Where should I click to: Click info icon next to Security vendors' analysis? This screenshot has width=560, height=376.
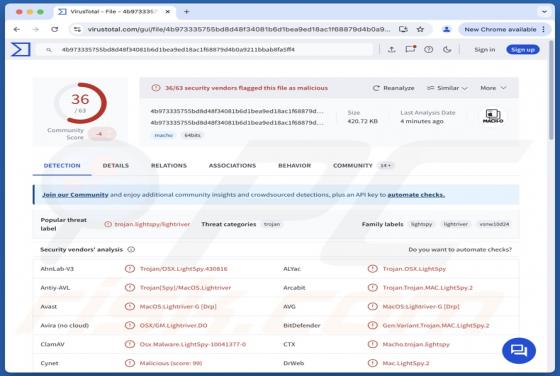click(131, 249)
